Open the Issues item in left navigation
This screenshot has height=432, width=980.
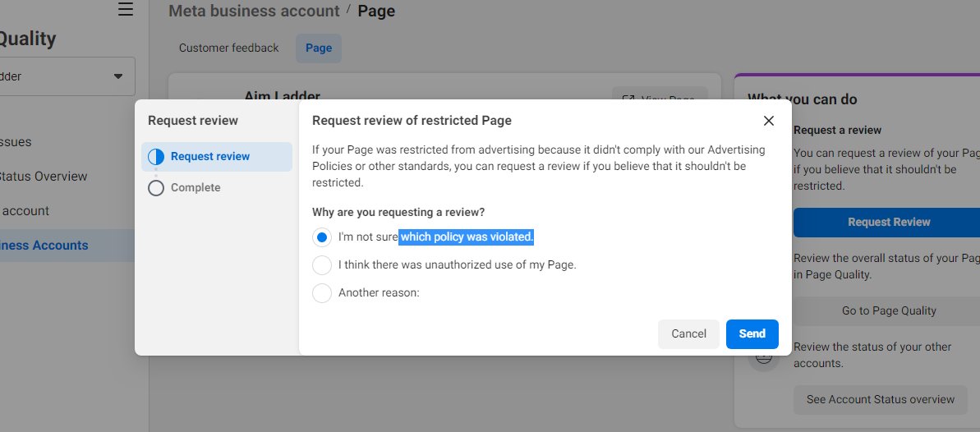(16, 142)
